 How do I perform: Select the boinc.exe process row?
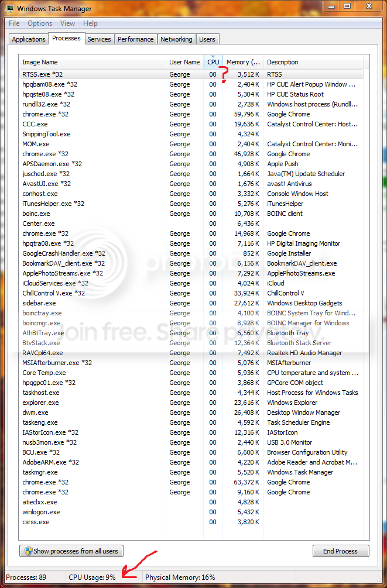pos(191,214)
